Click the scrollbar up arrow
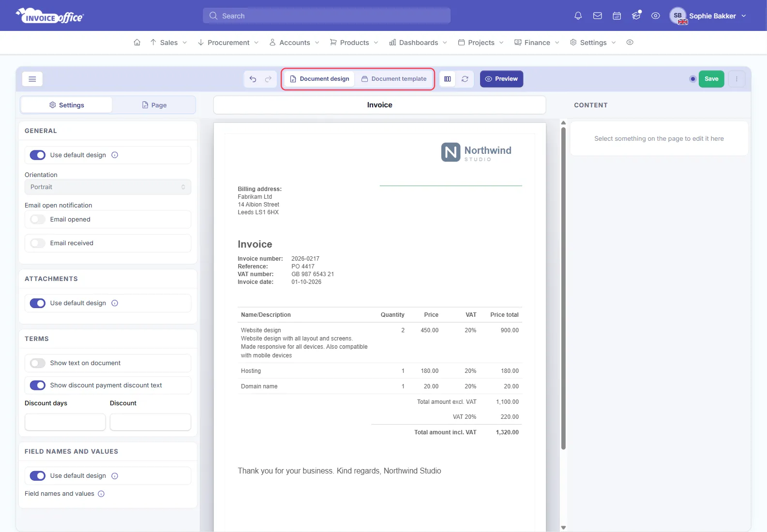The image size is (767, 532). click(563, 123)
